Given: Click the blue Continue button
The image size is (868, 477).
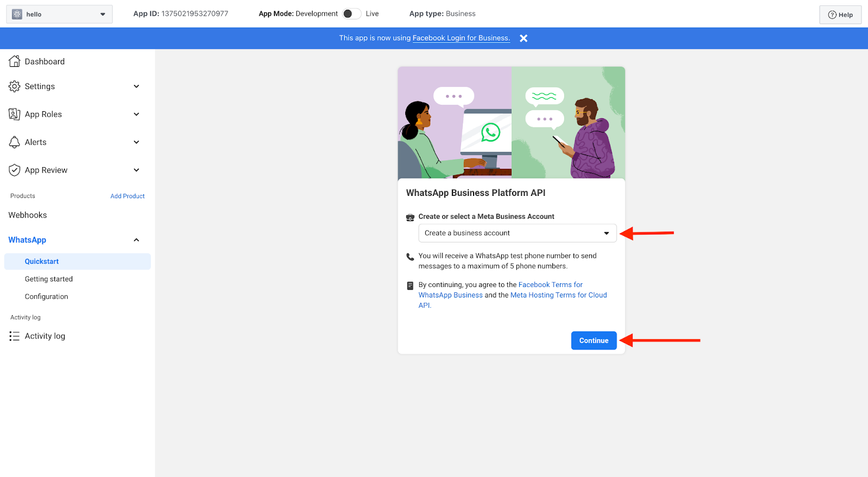Looking at the screenshot, I should tap(594, 340).
